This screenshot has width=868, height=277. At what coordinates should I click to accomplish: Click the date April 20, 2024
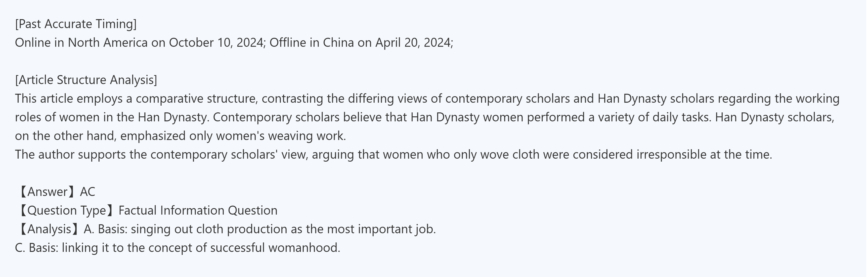(x=414, y=43)
